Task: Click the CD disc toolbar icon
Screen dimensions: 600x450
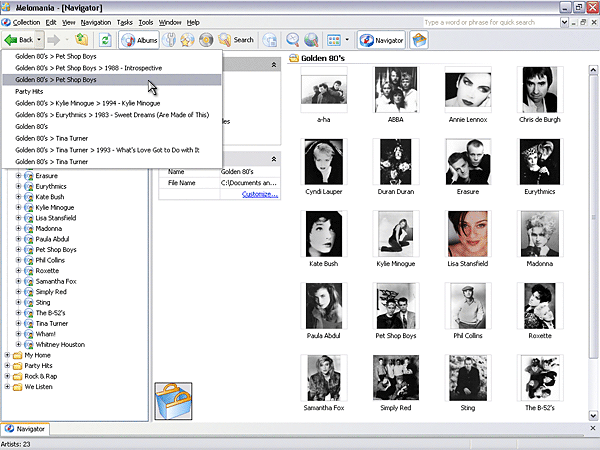Action: coord(206,40)
